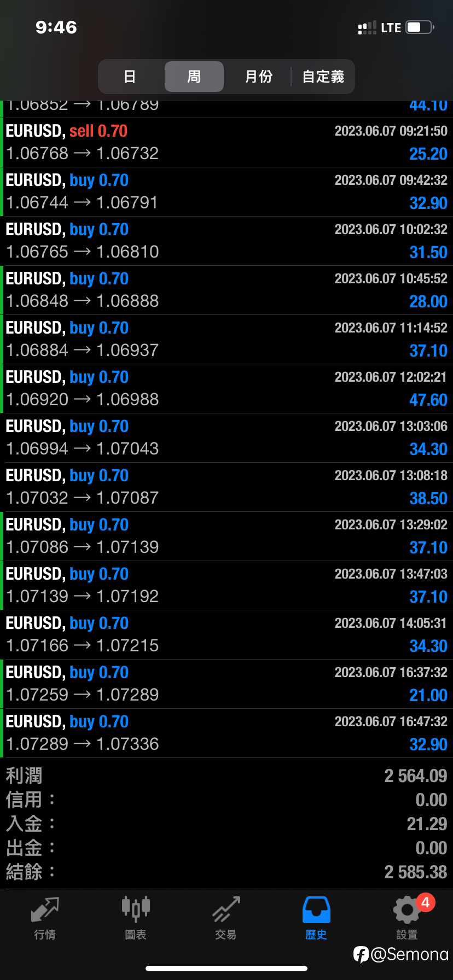Choose the 自定義 (Custom) period tab

323,77
